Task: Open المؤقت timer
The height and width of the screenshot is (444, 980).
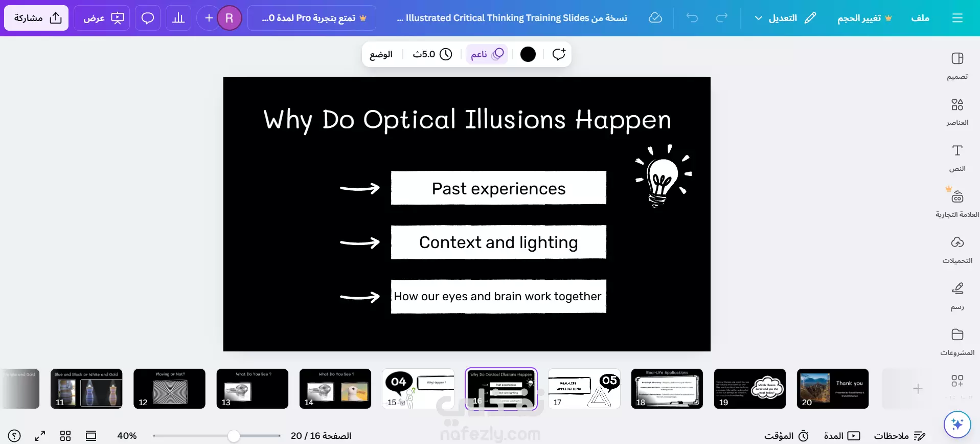Action: coord(786,436)
